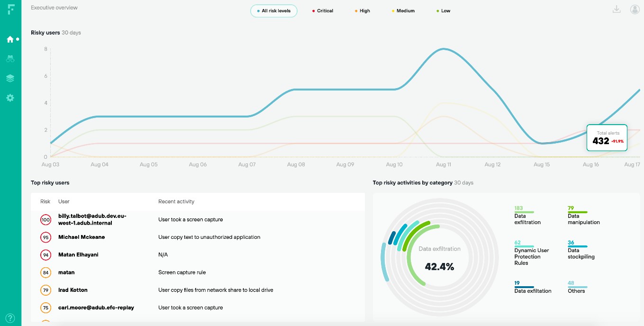Viewport: 644px width, 326px height.
Task: Filter by High risk level
Action: click(x=362, y=10)
